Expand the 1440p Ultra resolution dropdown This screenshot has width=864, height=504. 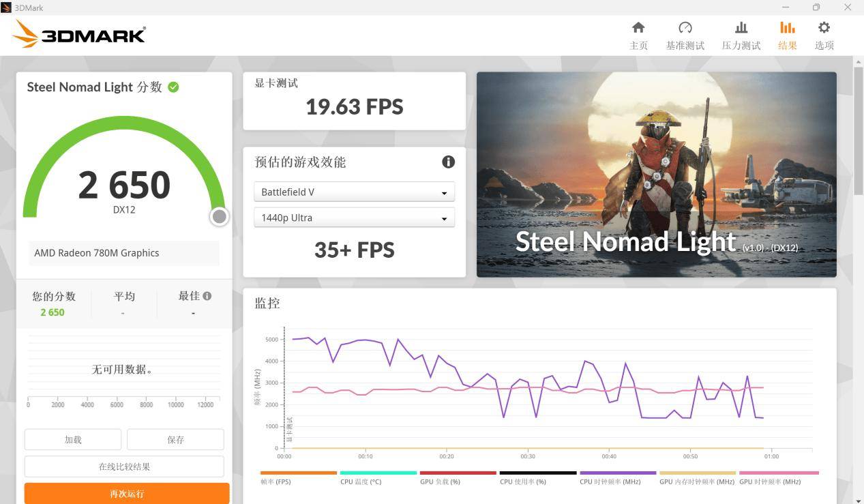click(354, 218)
